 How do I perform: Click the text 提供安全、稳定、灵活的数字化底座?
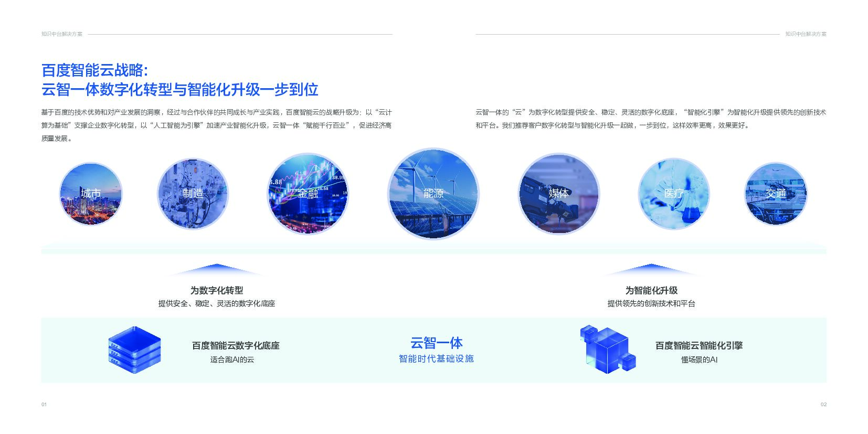pos(217,303)
